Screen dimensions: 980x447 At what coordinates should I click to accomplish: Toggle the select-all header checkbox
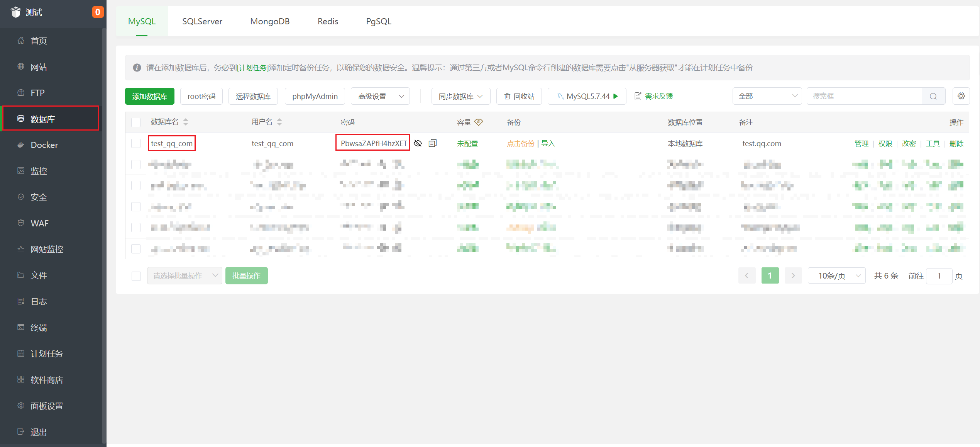pyautogui.click(x=136, y=122)
